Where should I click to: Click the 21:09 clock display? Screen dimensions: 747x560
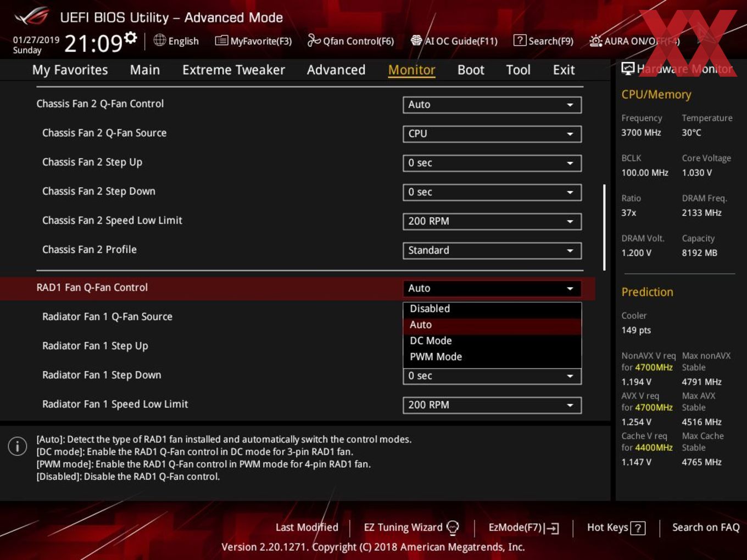pyautogui.click(x=93, y=43)
